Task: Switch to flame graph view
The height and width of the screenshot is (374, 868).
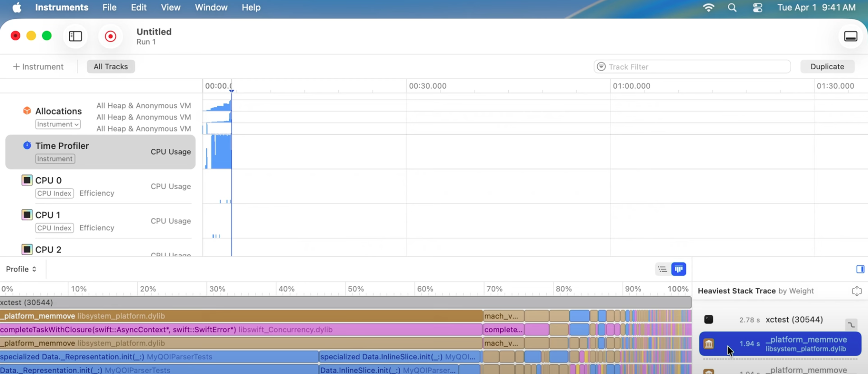Action: (679, 269)
